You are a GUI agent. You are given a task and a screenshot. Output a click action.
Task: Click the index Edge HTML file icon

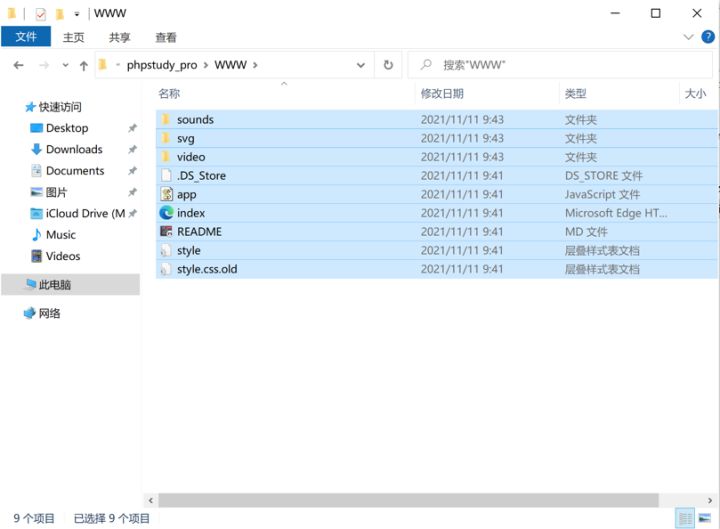(166, 213)
